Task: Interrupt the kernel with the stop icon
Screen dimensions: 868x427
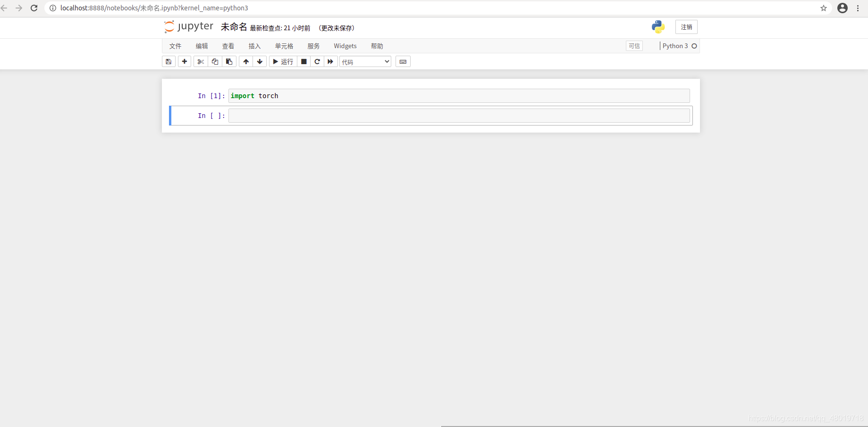Action: pos(304,61)
